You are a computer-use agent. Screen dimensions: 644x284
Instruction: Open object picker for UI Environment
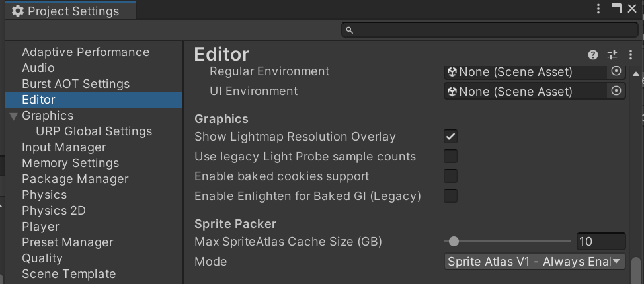click(616, 91)
